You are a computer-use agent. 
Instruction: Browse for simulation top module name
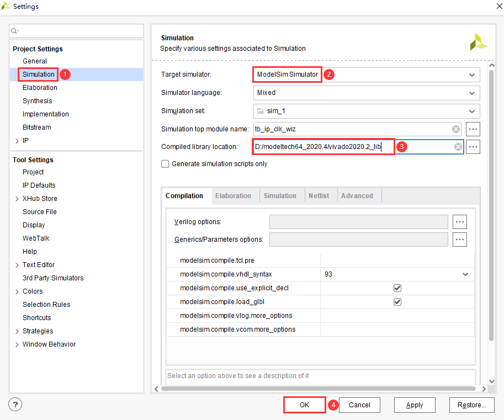[473, 129]
